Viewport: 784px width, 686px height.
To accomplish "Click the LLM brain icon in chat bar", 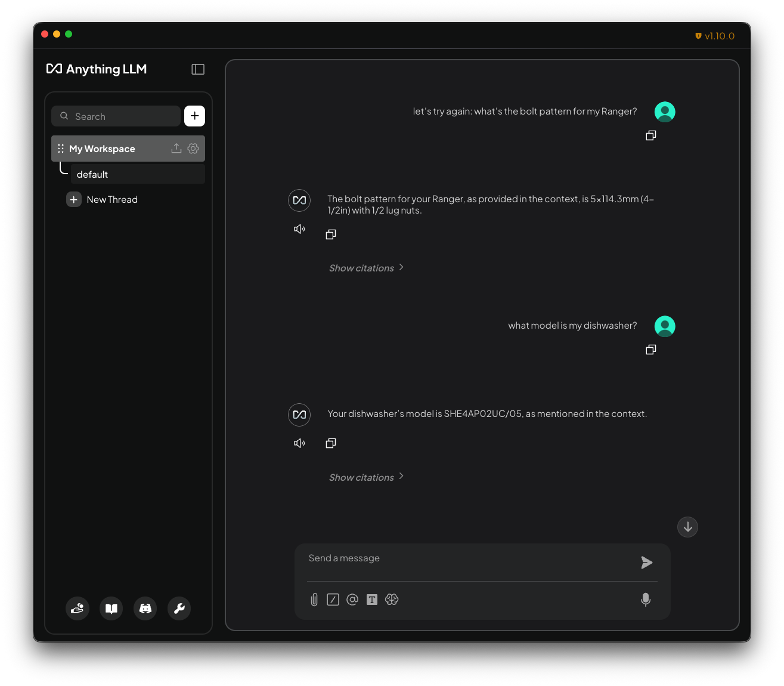I will 391,600.
